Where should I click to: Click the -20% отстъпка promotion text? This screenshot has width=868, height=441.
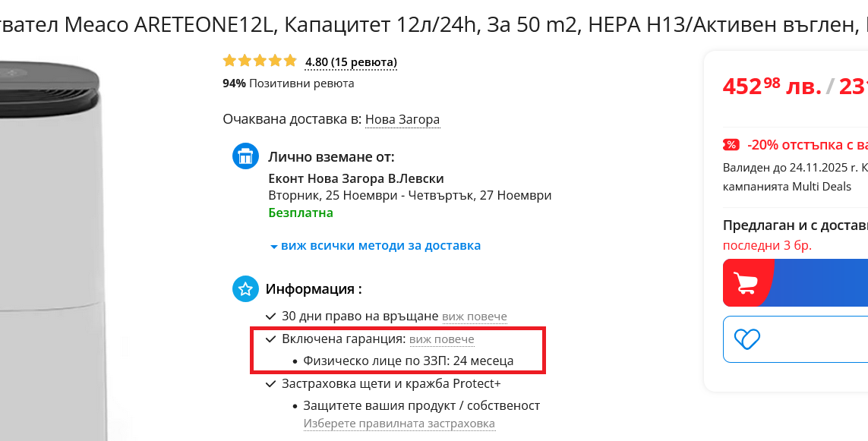click(806, 145)
